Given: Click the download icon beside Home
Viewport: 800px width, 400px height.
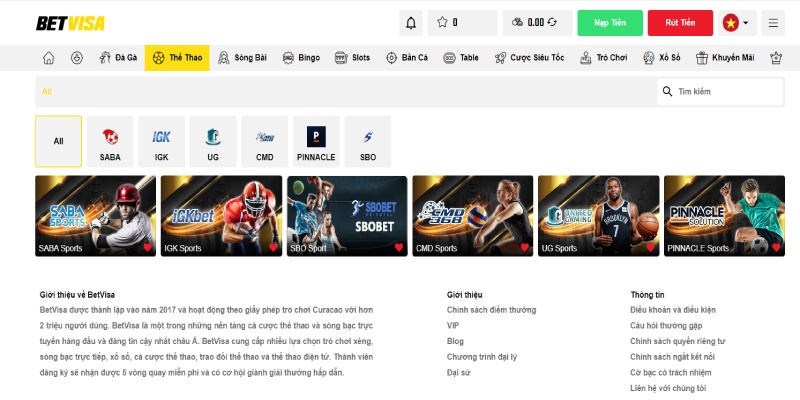Looking at the screenshot, I should tap(77, 58).
